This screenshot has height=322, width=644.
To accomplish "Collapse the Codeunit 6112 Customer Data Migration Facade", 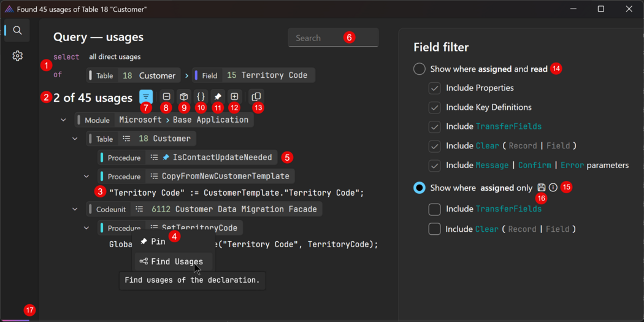I will [x=75, y=209].
